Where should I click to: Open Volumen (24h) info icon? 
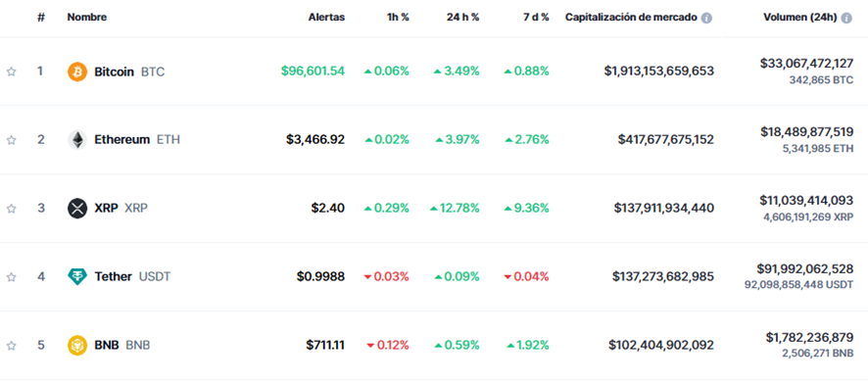pyautogui.click(x=846, y=18)
